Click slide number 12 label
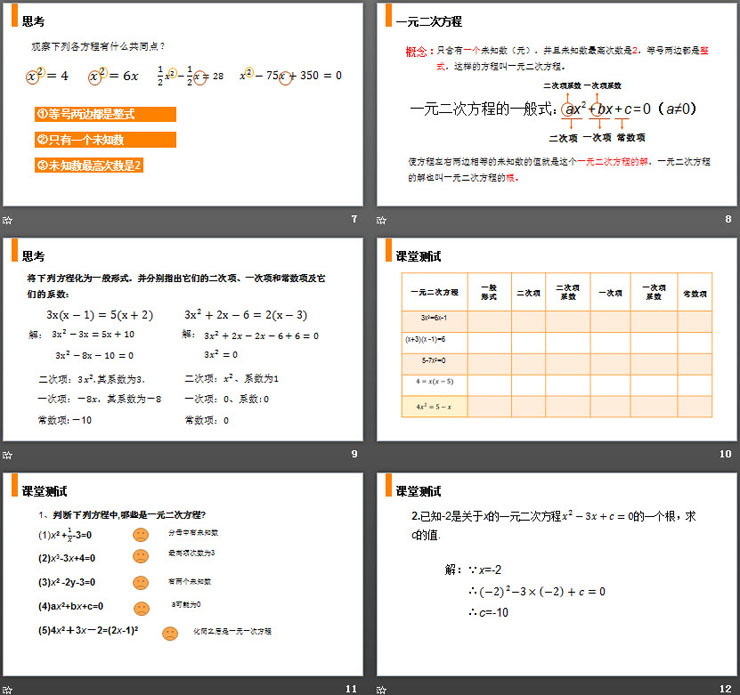 (x=725, y=689)
